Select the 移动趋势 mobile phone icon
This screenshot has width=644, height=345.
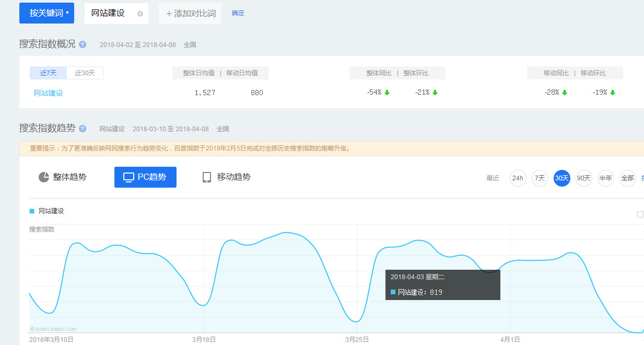click(x=206, y=177)
